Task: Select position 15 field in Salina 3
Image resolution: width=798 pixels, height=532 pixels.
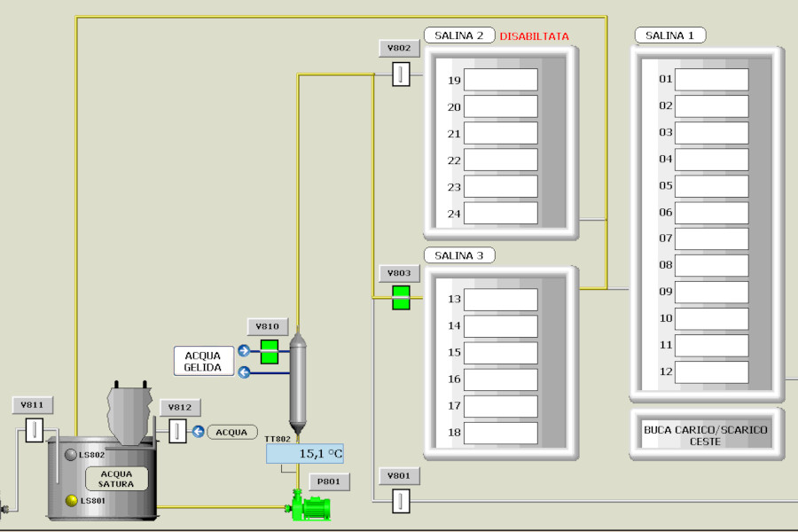Action: 501,353
